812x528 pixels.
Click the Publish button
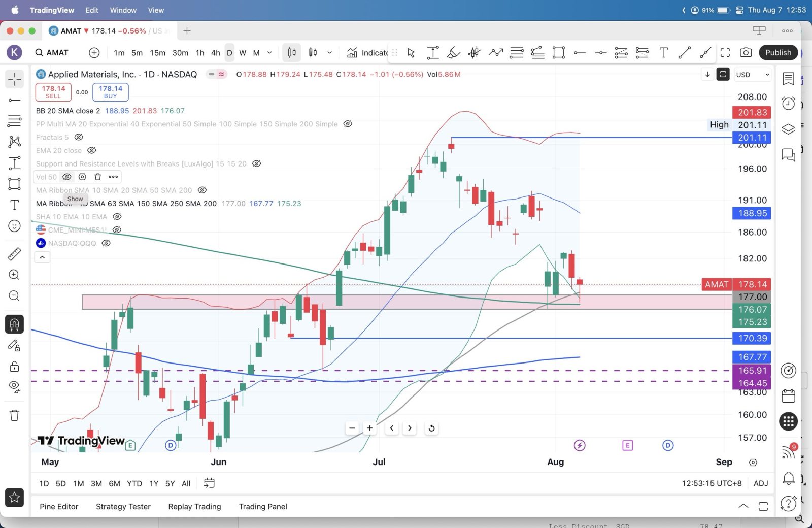(778, 53)
